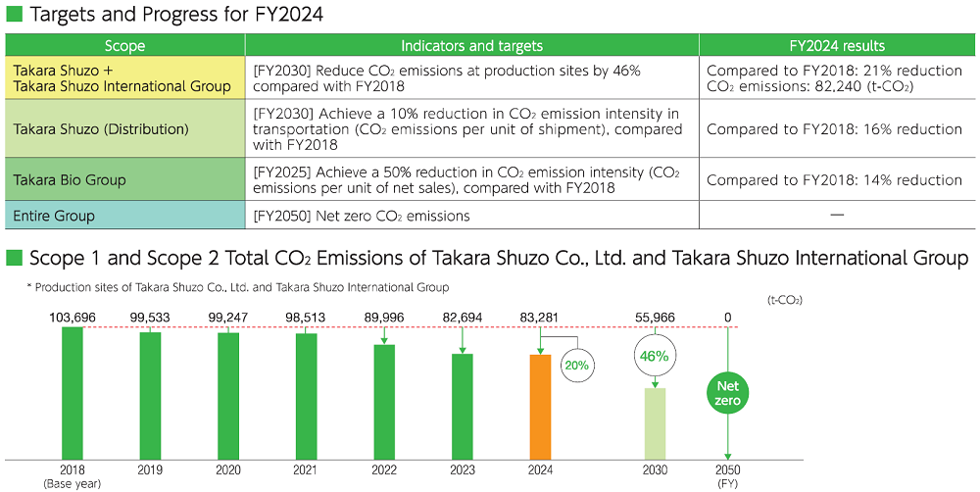The width and height of the screenshot is (980, 492).
Task: Click the green arrow above the 2022 bar
Action: [384, 336]
